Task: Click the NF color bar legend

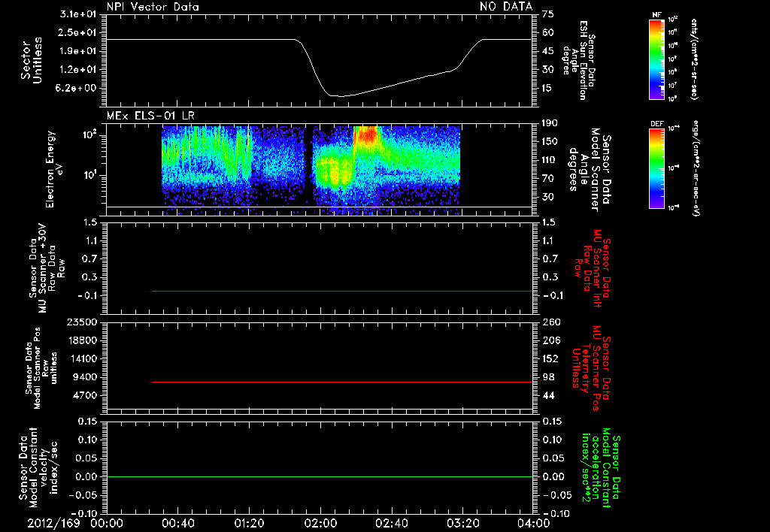Action: (656, 59)
